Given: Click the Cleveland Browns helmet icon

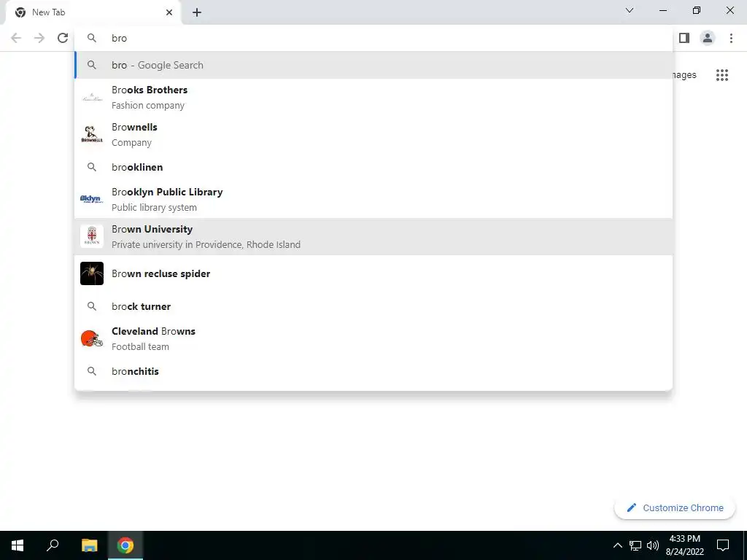Looking at the screenshot, I should tap(92, 338).
